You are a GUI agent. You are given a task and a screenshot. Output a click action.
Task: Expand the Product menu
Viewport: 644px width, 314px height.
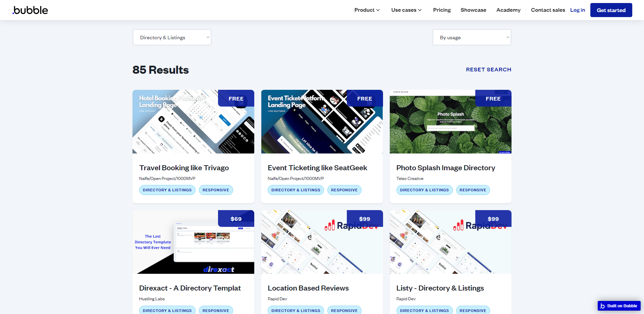pos(367,10)
